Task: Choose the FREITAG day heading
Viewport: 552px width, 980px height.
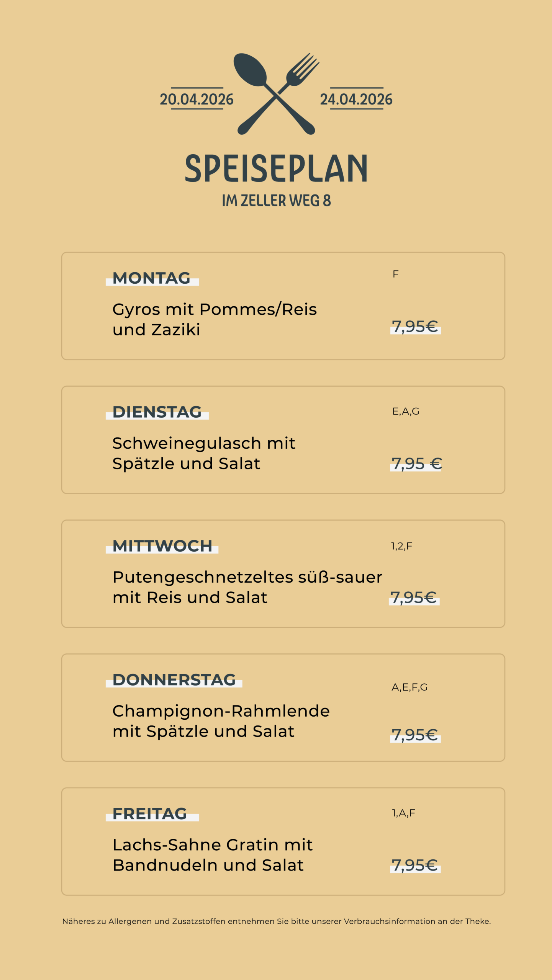Action: pos(150,814)
